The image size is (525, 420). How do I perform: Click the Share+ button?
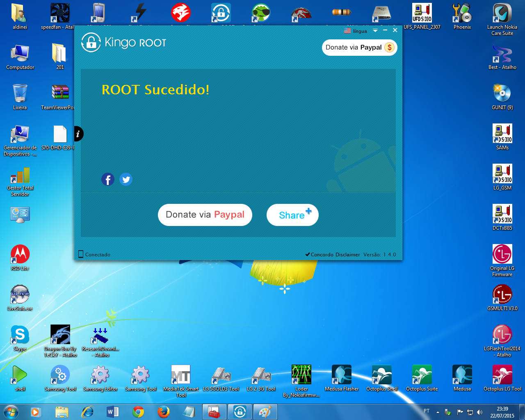[292, 215]
